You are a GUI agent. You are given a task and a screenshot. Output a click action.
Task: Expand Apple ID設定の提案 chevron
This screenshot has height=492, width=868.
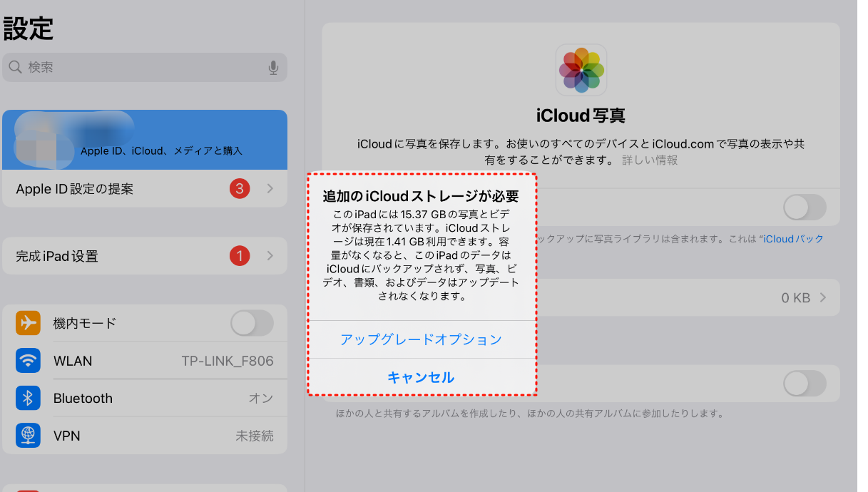270,189
